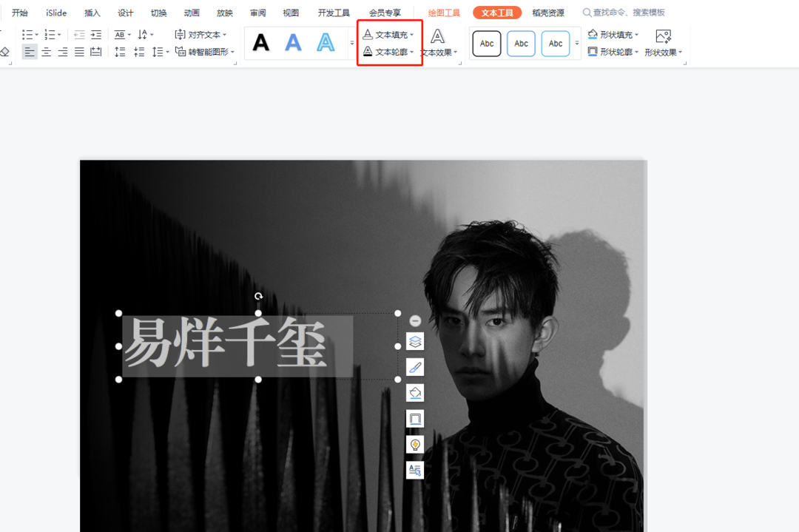
Task: Increase the paragraph indent
Action: click(x=96, y=35)
